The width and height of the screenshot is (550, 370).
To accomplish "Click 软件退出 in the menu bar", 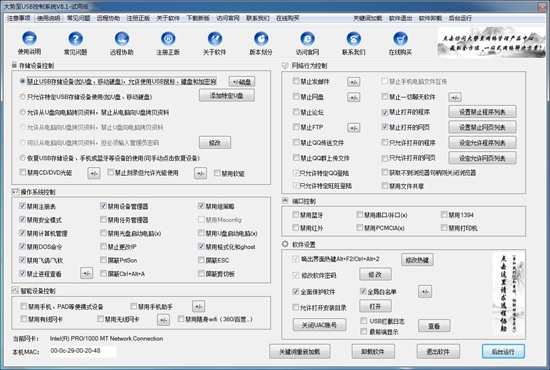I will click(400, 18).
